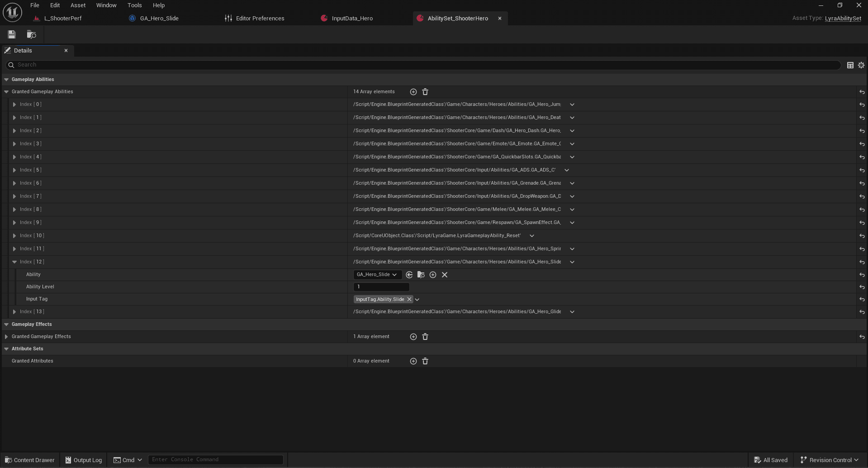Open the Revision Control menu
The width and height of the screenshot is (868, 468).
[830, 460]
